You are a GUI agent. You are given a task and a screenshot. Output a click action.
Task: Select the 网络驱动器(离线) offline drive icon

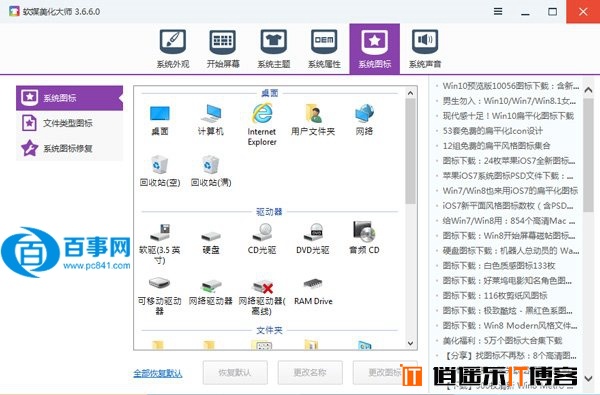262,297
